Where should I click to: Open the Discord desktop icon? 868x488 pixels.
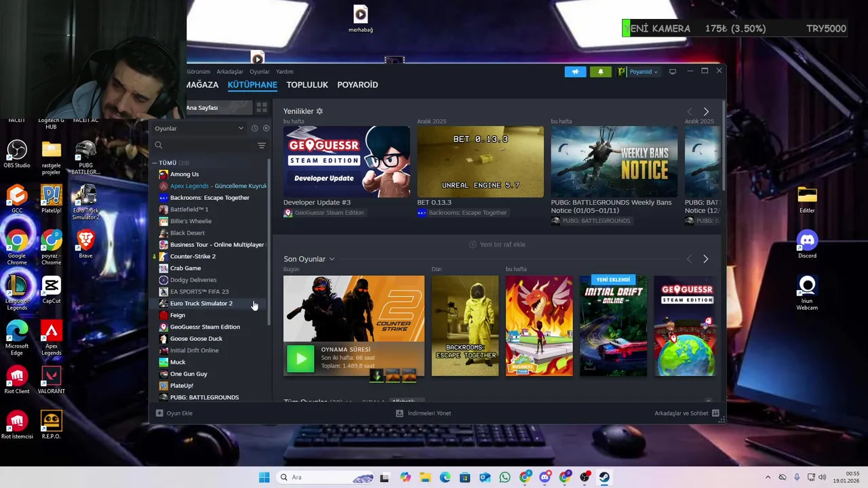[x=807, y=244]
